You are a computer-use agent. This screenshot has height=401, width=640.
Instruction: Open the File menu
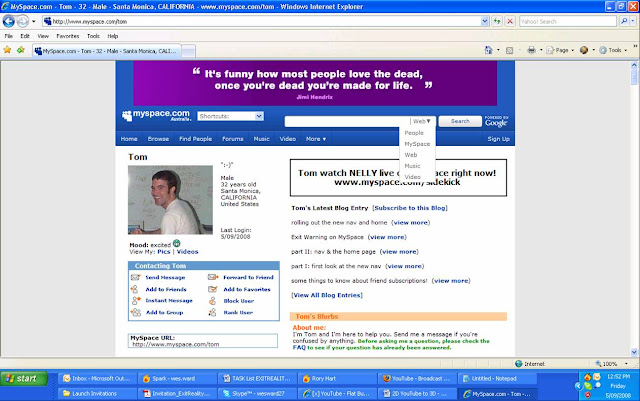9,36
